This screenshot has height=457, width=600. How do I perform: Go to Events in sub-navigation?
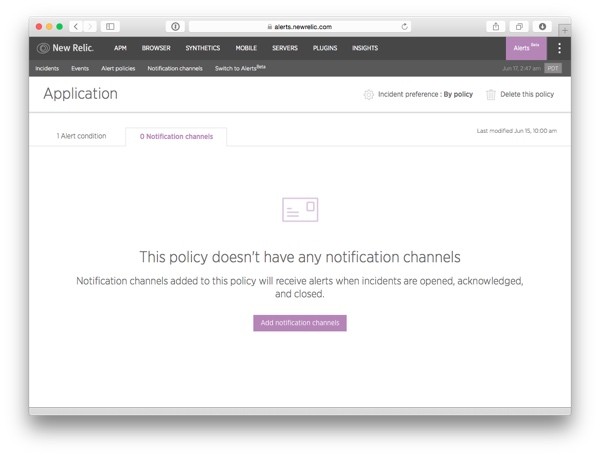pyautogui.click(x=80, y=69)
